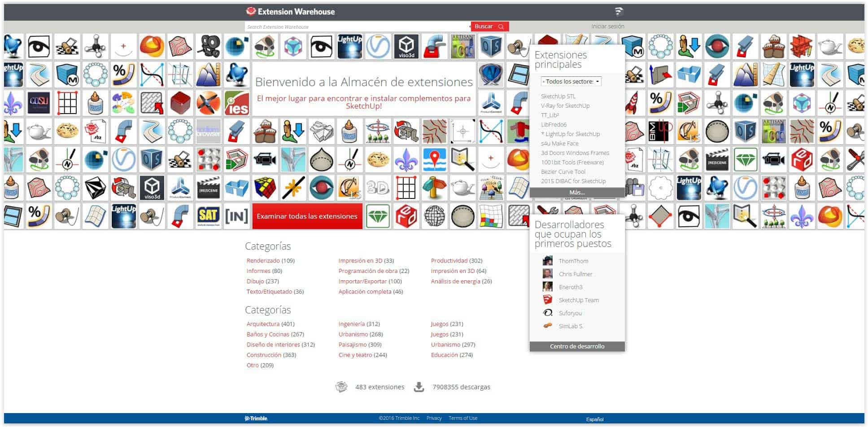Select the LightUp for SketchUp extension icon
This screenshot has height=427, width=868.
point(349,46)
